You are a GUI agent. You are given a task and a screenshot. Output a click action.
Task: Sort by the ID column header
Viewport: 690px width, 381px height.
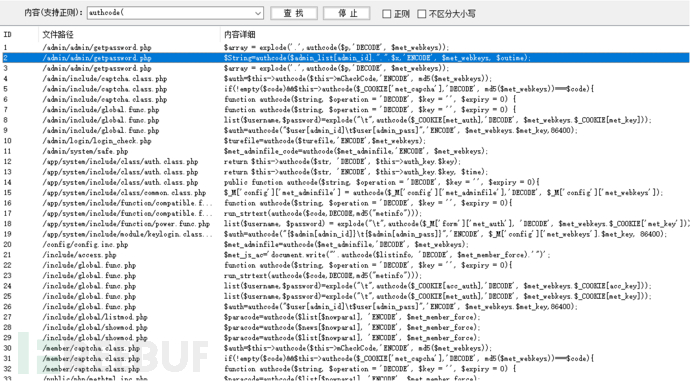point(7,34)
